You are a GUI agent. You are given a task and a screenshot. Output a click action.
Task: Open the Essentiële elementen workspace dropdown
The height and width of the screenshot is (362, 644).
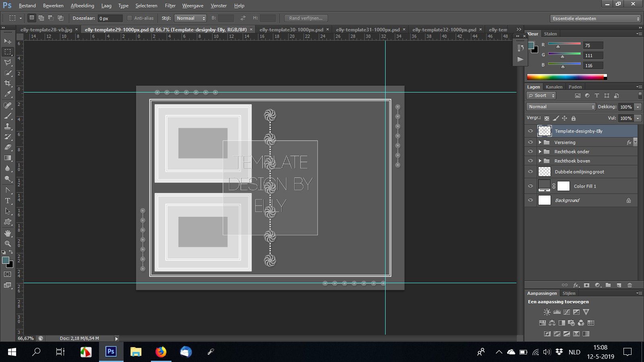point(595,19)
